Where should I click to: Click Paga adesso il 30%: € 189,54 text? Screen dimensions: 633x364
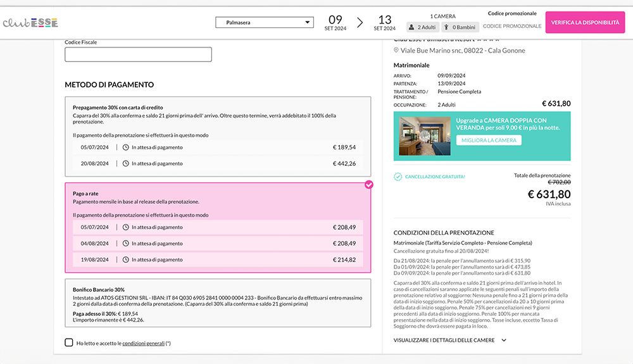click(x=105, y=313)
